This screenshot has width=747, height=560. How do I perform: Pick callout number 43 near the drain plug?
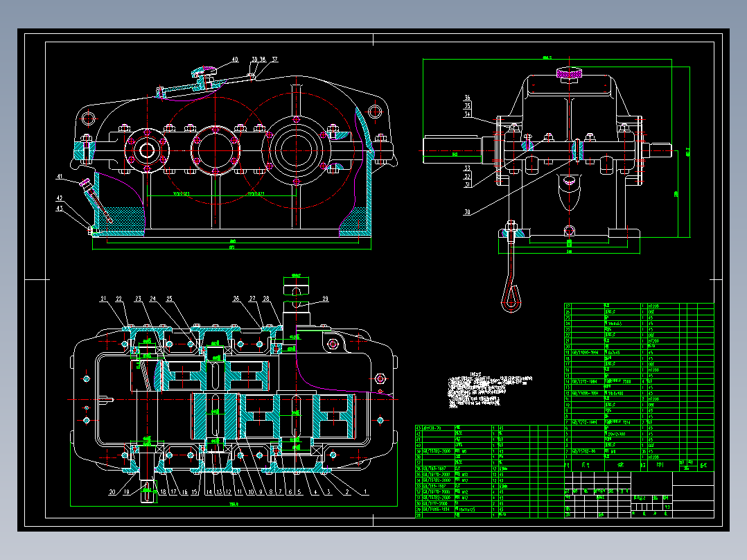(x=60, y=209)
